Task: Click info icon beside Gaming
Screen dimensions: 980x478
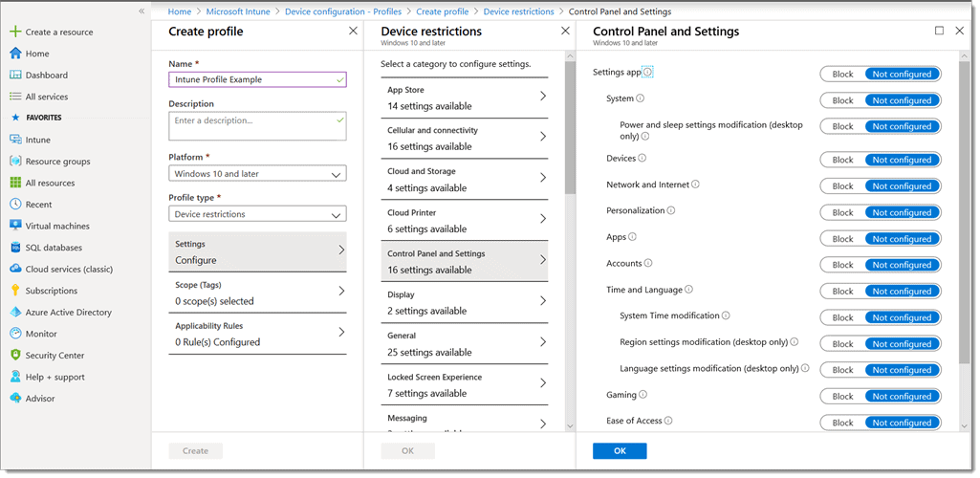Action: point(643,395)
